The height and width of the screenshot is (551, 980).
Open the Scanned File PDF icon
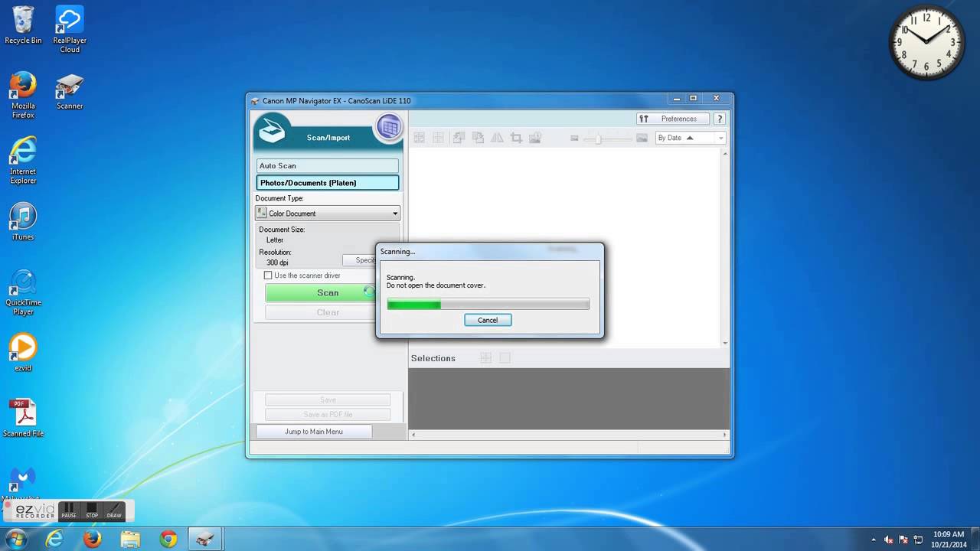click(23, 418)
